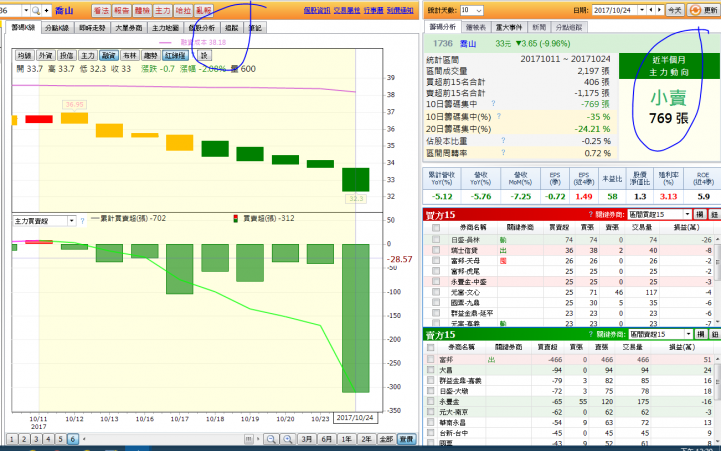Open the date picker dropdown arrow

coord(642,10)
